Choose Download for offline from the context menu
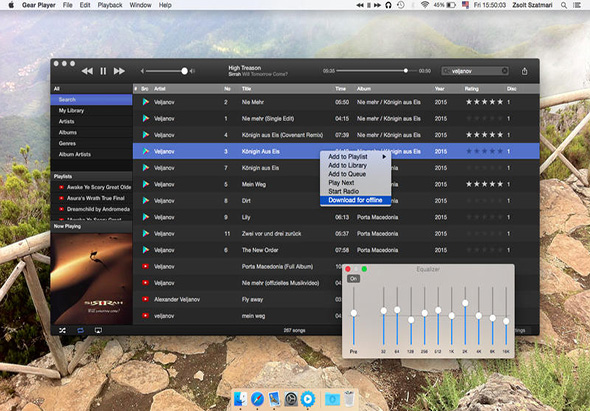This screenshot has width=590, height=411. tap(355, 200)
